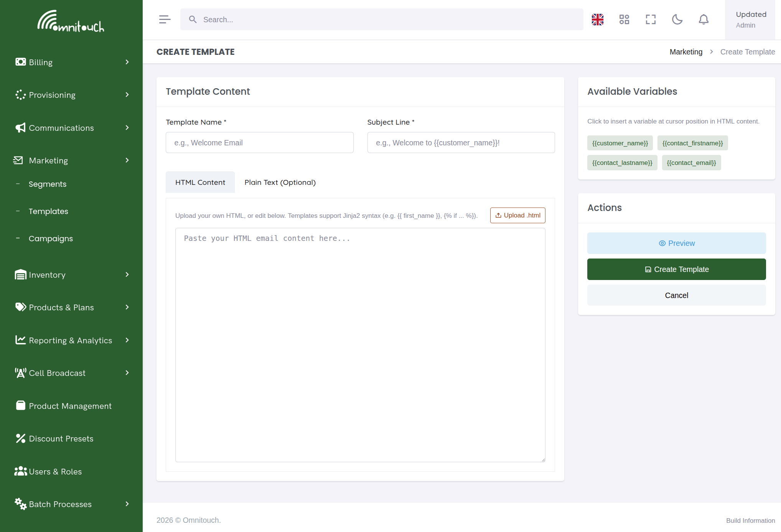Click the Create Template breadcrumb text

pyautogui.click(x=747, y=52)
